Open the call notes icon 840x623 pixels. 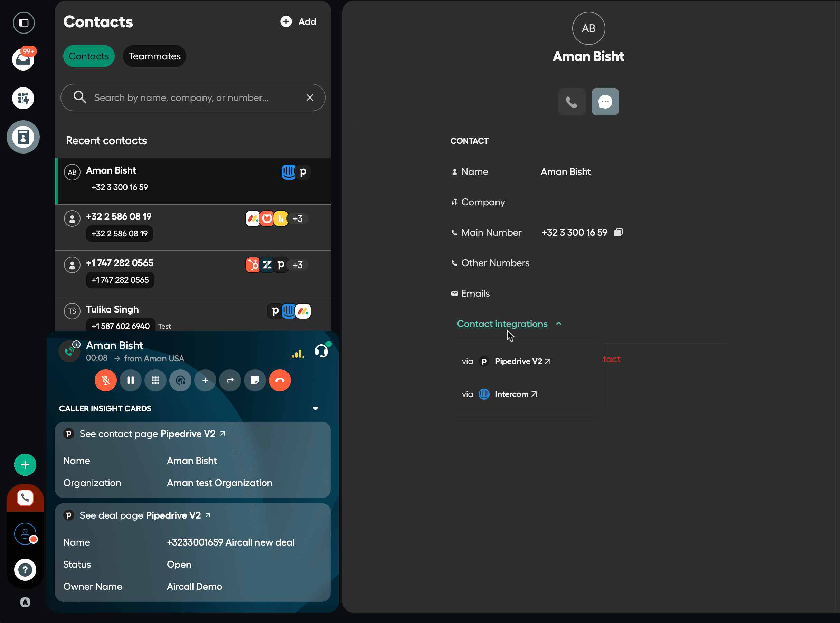255,380
